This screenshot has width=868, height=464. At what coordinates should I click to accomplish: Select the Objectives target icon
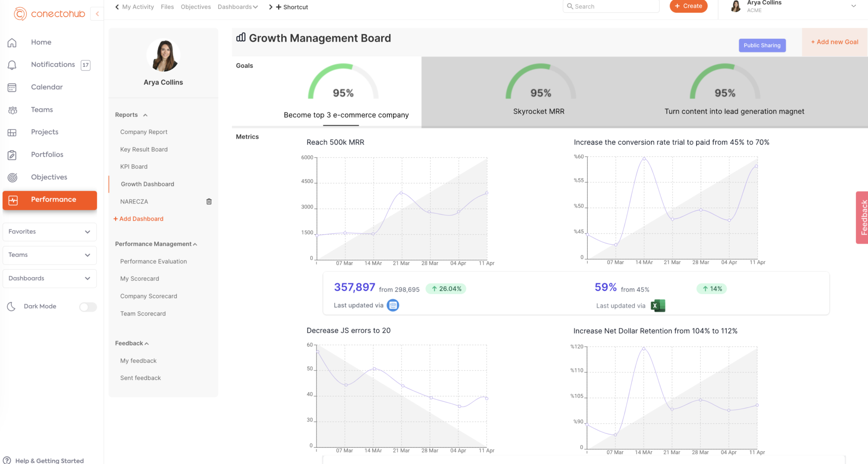tap(12, 177)
